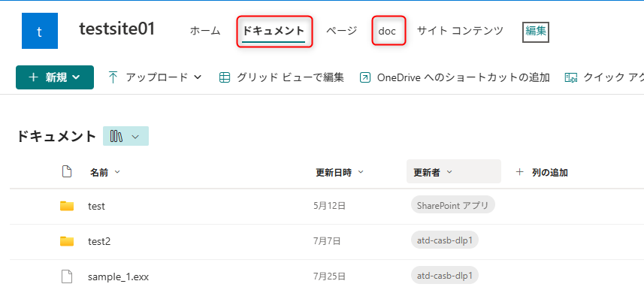Open the library view switcher icon
This screenshot has height=287, width=644.
116,136
